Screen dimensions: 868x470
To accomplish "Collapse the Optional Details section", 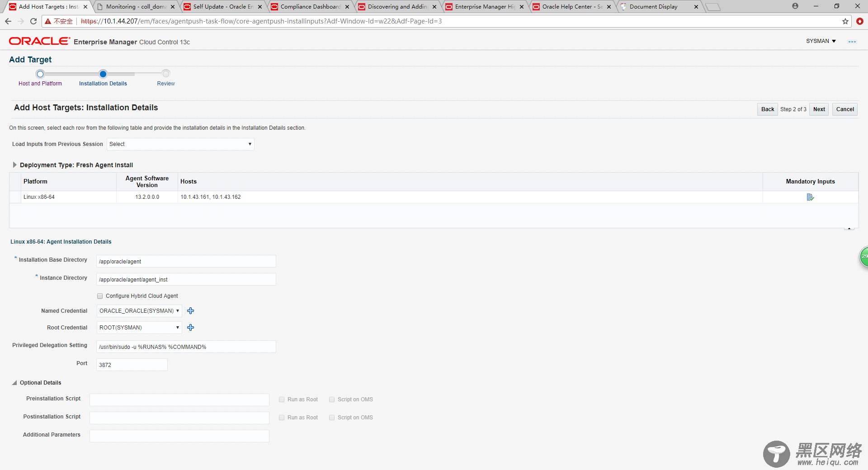I will click(x=14, y=383).
